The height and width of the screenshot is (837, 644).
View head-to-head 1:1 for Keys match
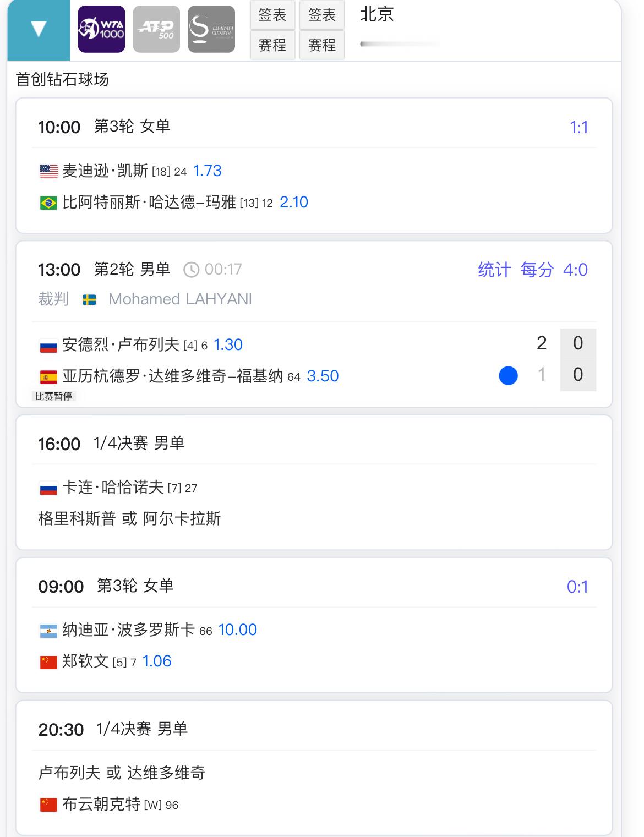pyautogui.click(x=579, y=127)
